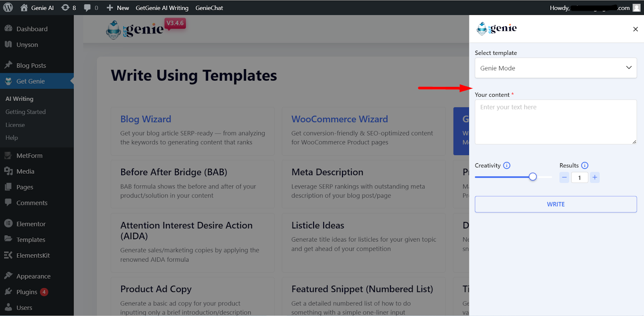Click the Results info icon
Viewport: 644px width, 316px height.
pos(585,165)
